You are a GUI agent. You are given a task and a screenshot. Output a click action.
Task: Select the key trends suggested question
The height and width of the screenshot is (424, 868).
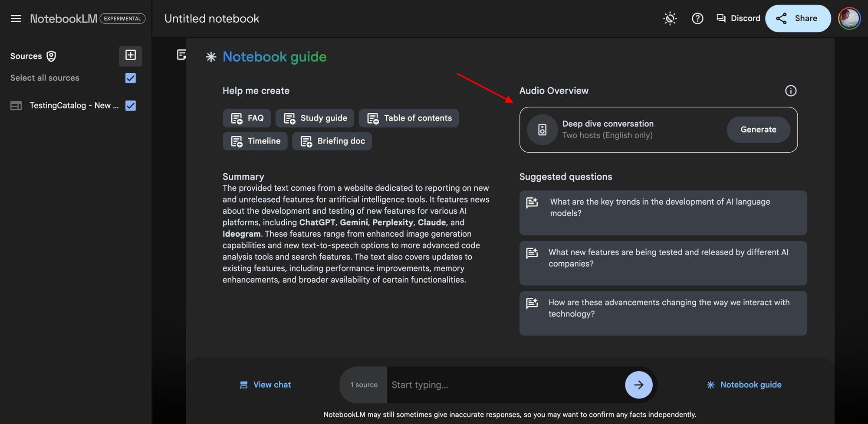(663, 213)
